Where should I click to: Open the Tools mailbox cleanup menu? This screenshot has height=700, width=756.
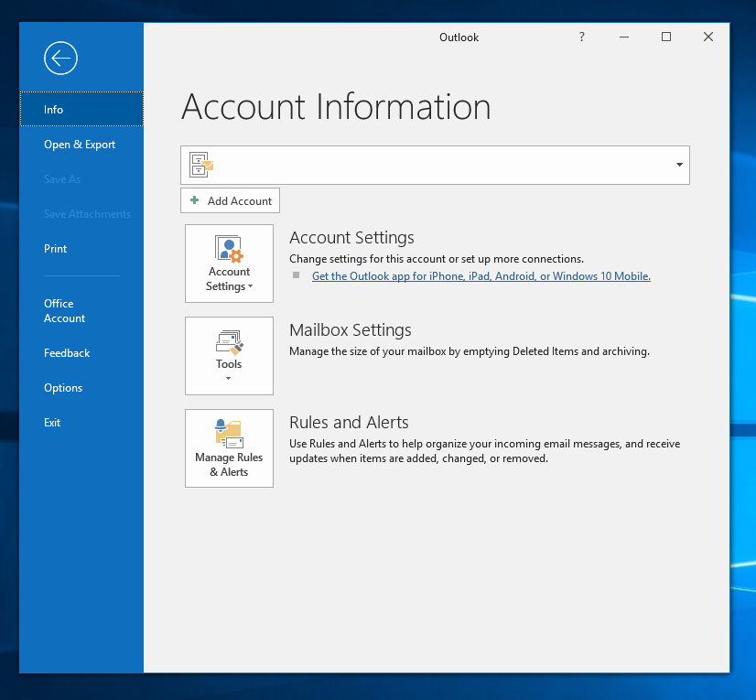click(x=229, y=356)
